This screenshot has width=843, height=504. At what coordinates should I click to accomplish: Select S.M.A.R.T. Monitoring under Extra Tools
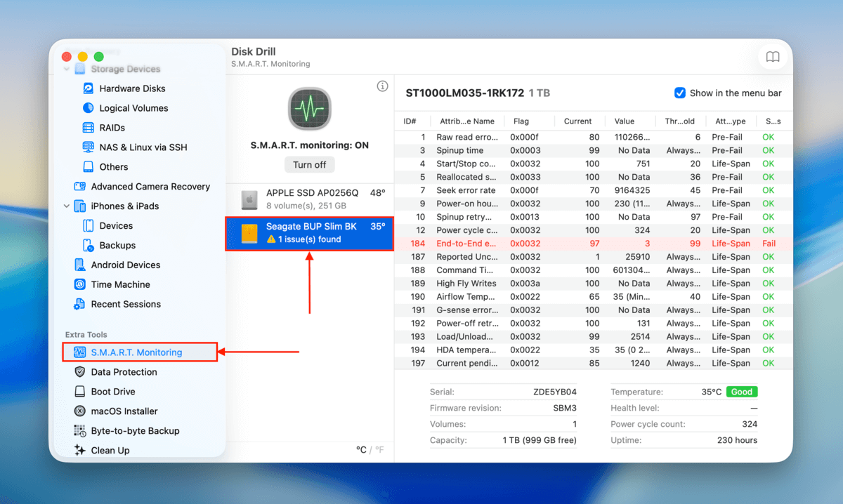pyautogui.click(x=138, y=352)
